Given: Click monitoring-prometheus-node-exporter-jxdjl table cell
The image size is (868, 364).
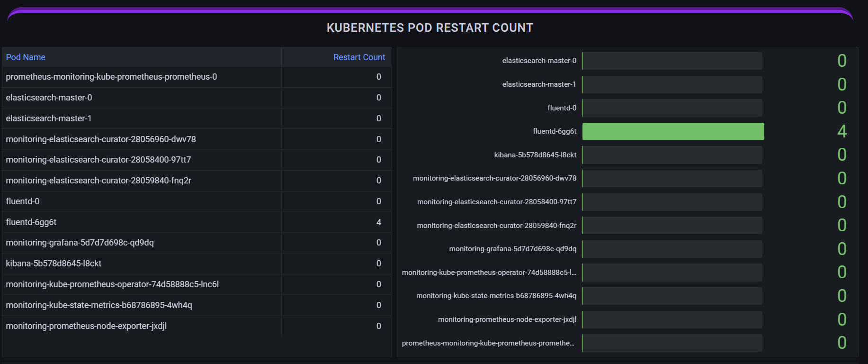Looking at the screenshot, I should 86,326.
